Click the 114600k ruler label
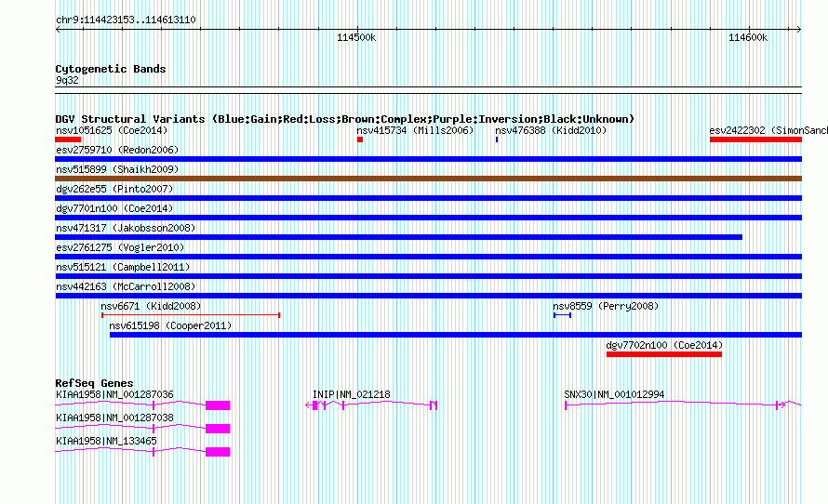Screen dimensions: 828x504 pos(748,37)
